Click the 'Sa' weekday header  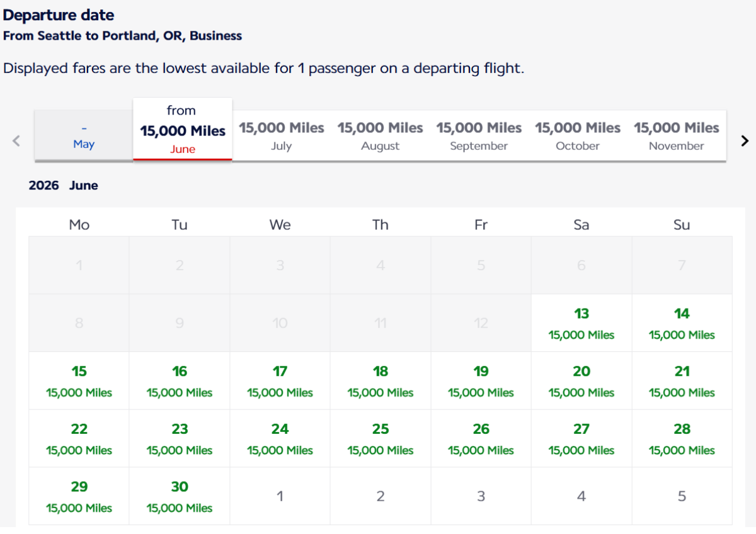[x=581, y=225]
